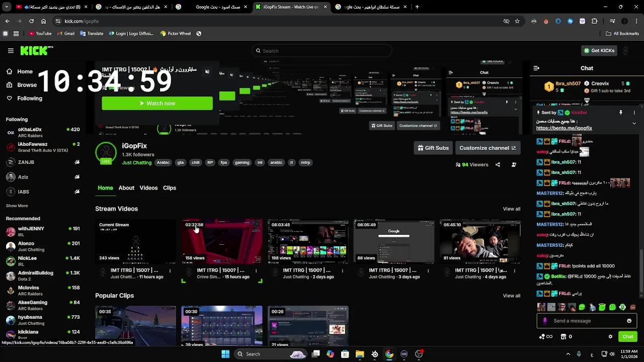Image resolution: width=644 pixels, height=362 pixels.
Task: Open the 08:03:45 stream video thumbnail
Action: pyautogui.click(x=308, y=241)
